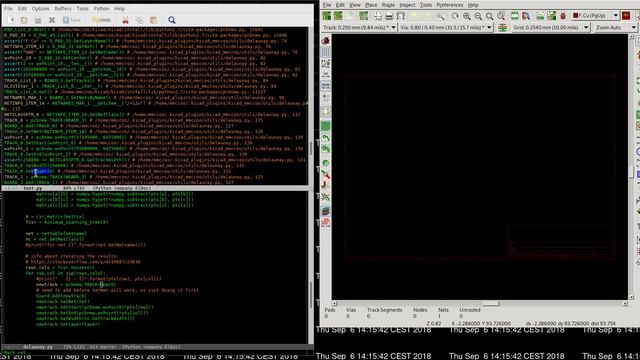Open the Footprint library browser icon
The width and height of the screenshot is (640, 360).
526,16
